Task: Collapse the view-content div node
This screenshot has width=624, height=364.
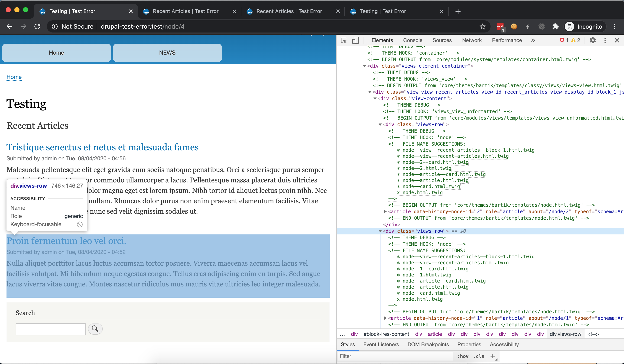Action: coord(375,99)
